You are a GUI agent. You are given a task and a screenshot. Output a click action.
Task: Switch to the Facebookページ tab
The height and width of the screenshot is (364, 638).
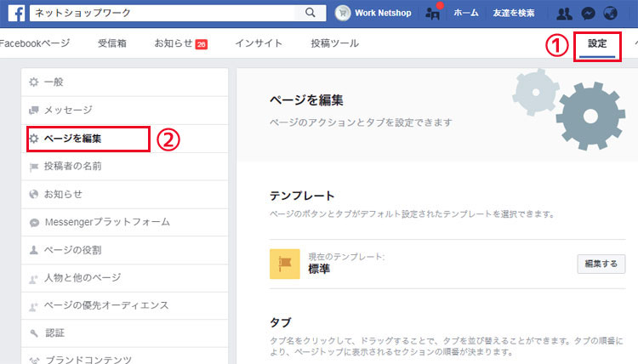(35, 43)
